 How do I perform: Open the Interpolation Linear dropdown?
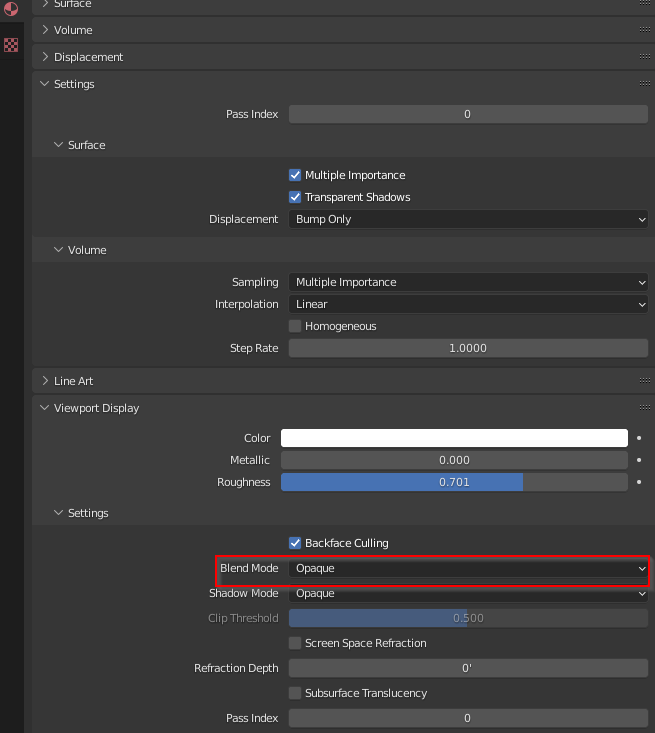pos(468,304)
